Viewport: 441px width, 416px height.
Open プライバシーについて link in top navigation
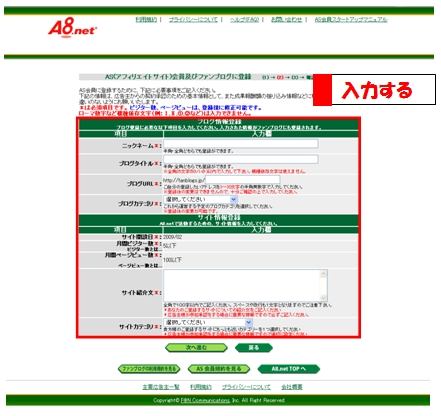coord(193,20)
